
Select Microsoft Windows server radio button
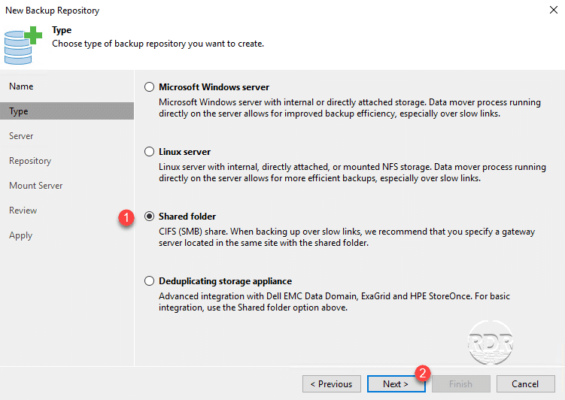pos(149,87)
